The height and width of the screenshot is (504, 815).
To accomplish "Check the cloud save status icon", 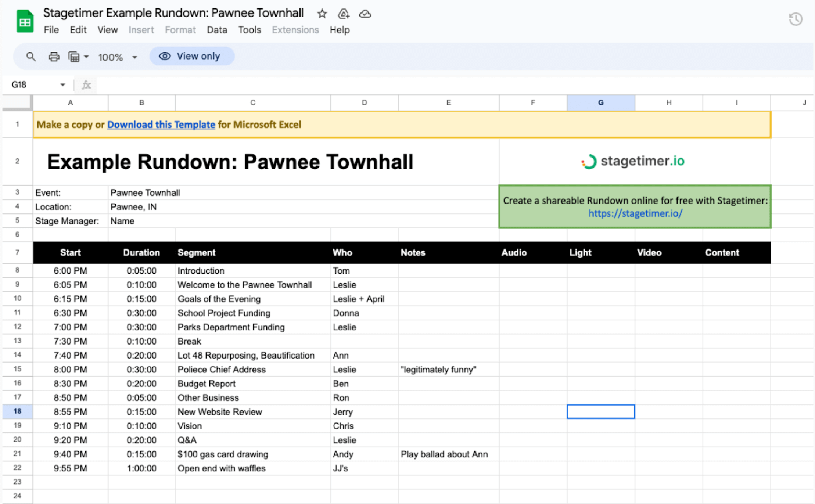I will [365, 14].
